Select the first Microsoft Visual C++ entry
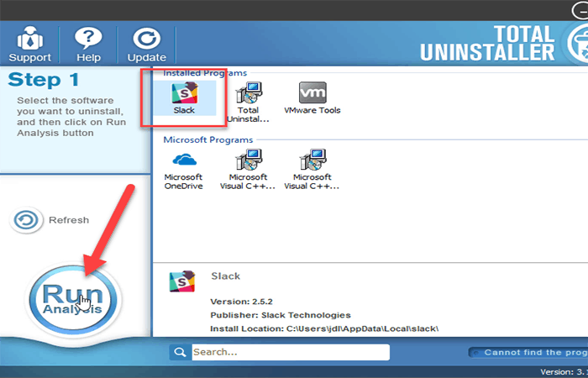This screenshot has height=378, width=588. [x=248, y=170]
